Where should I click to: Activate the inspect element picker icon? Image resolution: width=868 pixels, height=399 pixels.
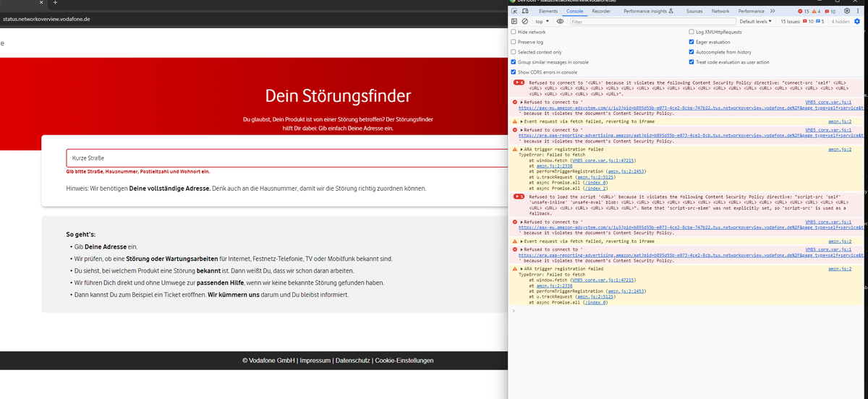click(x=514, y=12)
